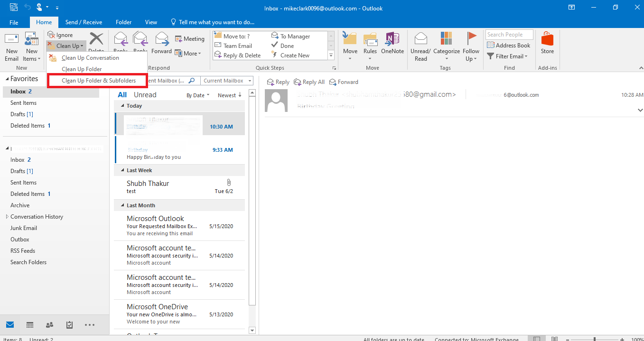Click the Meeting reply button
This screenshot has height=341, width=644.
click(x=189, y=39)
